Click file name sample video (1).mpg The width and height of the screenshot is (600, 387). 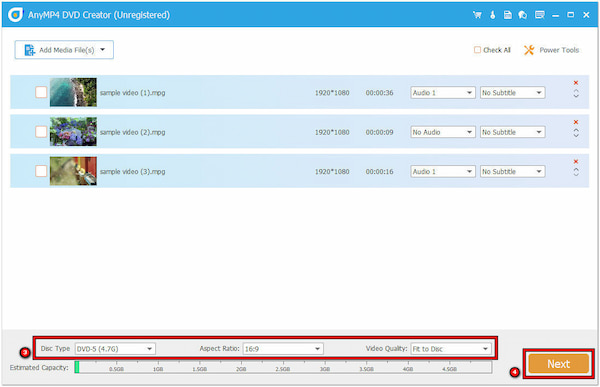[x=132, y=93]
